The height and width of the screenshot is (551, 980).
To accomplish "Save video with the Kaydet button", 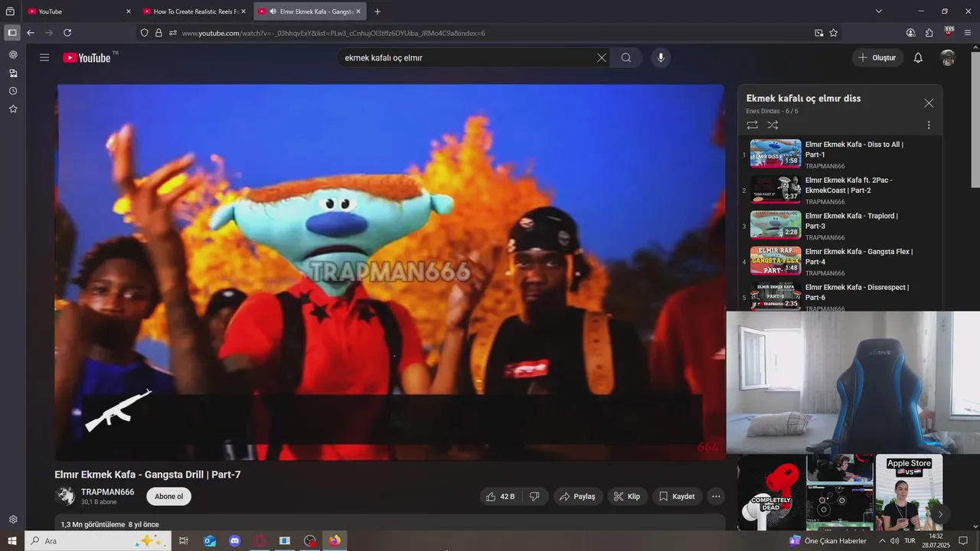I will pos(677,497).
